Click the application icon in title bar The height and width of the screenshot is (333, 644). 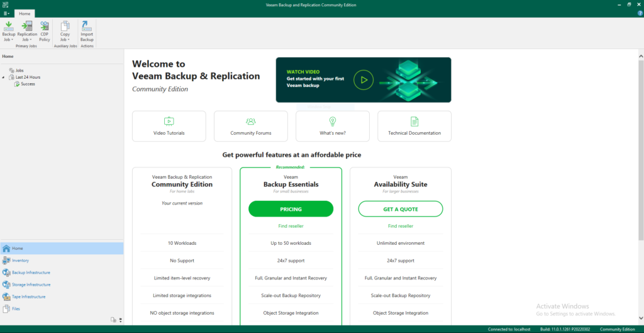pyautogui.click(x=5, y=4)
